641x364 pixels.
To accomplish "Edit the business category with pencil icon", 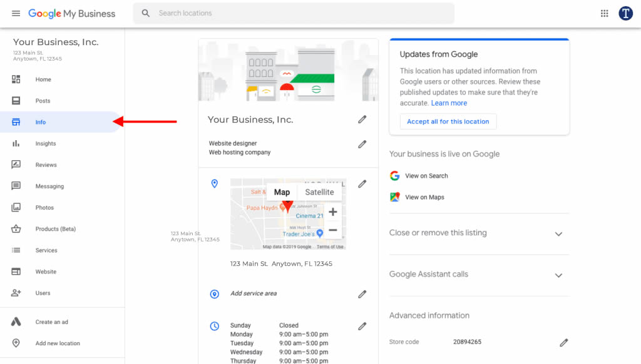I will tap(362, 144).
